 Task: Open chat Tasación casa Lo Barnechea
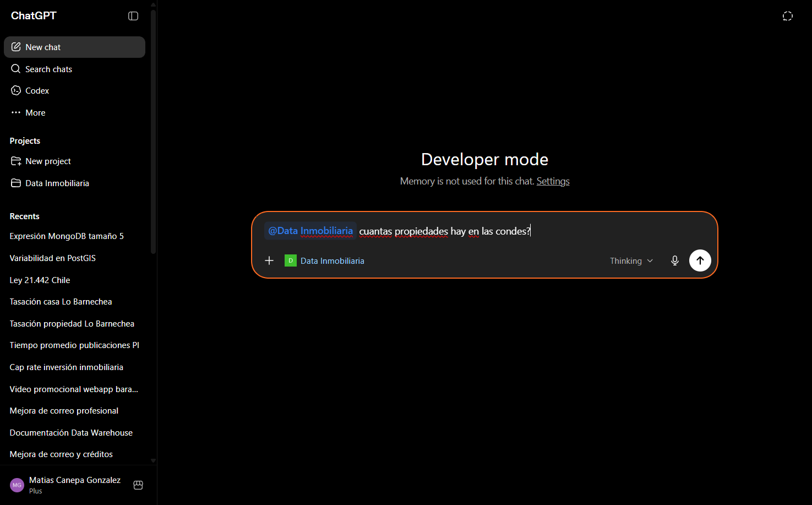click(x=74, y=302)
